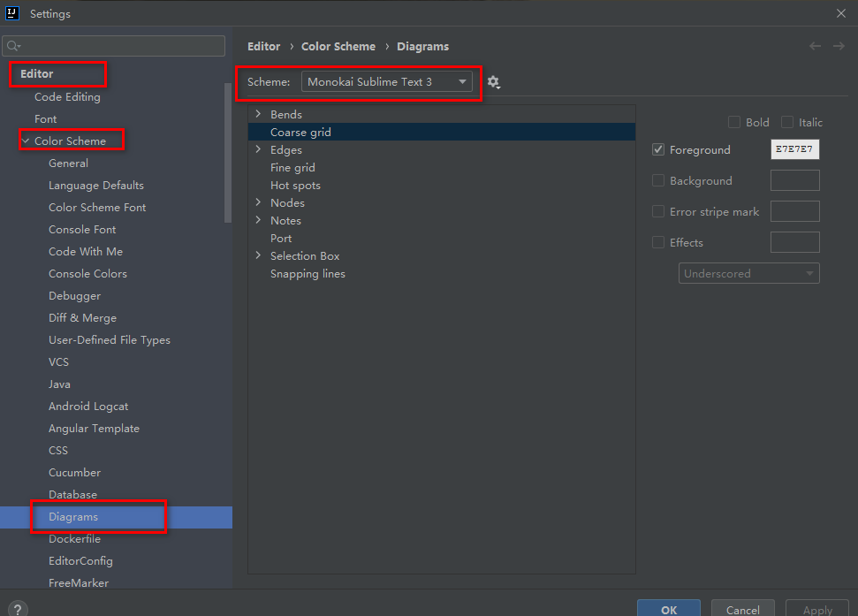The image size is (858, 616).
Task: Open the Font settings page
Action: click(x=45, y=118)
